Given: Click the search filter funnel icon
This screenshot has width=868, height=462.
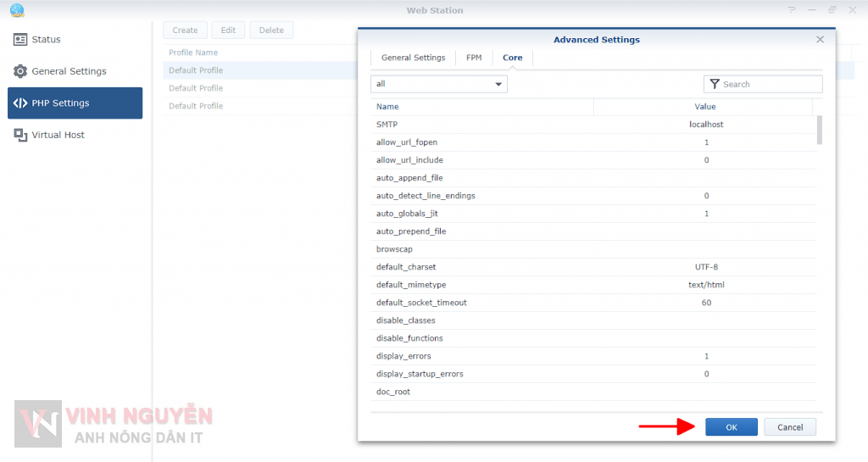Looking at the screenshot, I should (x=715, y=84).
